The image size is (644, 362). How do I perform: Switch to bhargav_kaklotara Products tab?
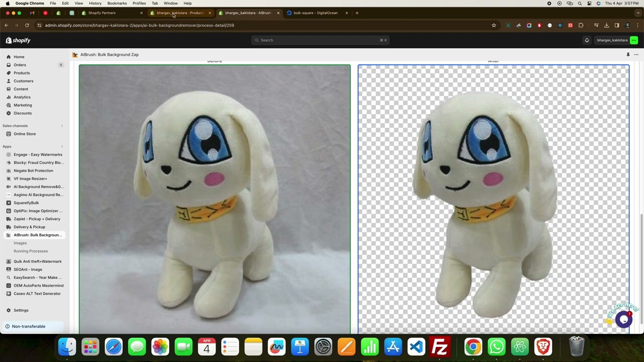pos(180,13)
